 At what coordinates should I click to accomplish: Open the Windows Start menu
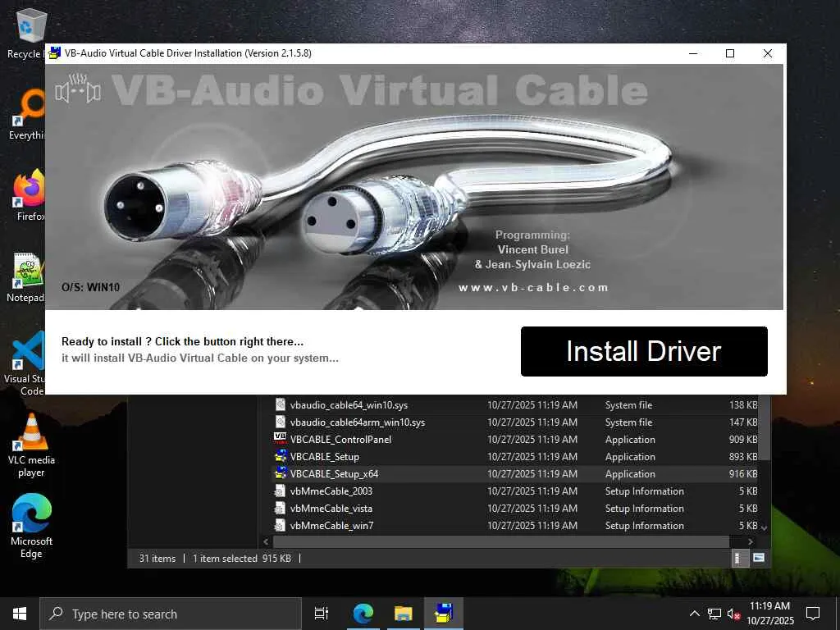[20, 614]
